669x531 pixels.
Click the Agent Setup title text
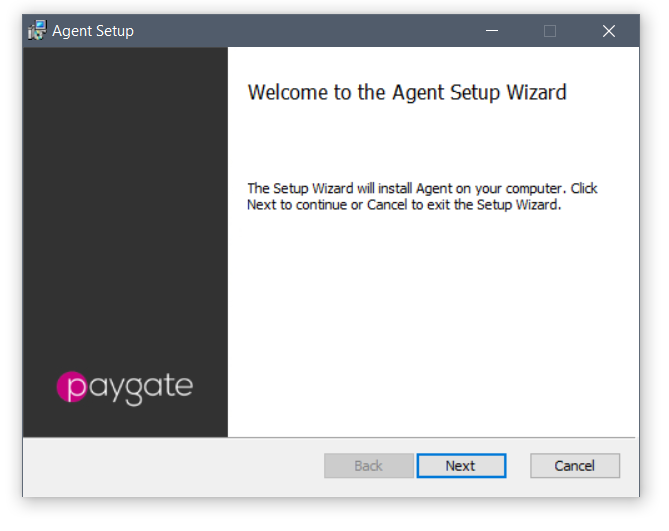(x=93, y=31)
